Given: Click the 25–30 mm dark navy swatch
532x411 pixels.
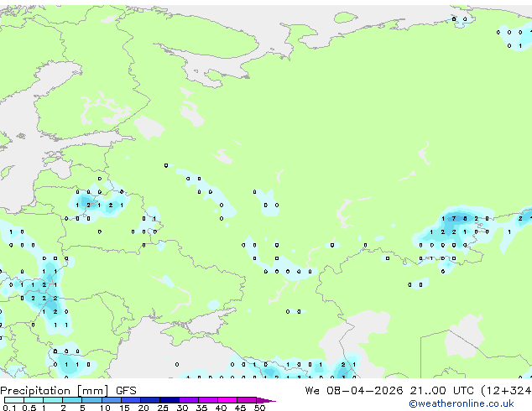Looking at the screenshot, I should tap(170, 400).
